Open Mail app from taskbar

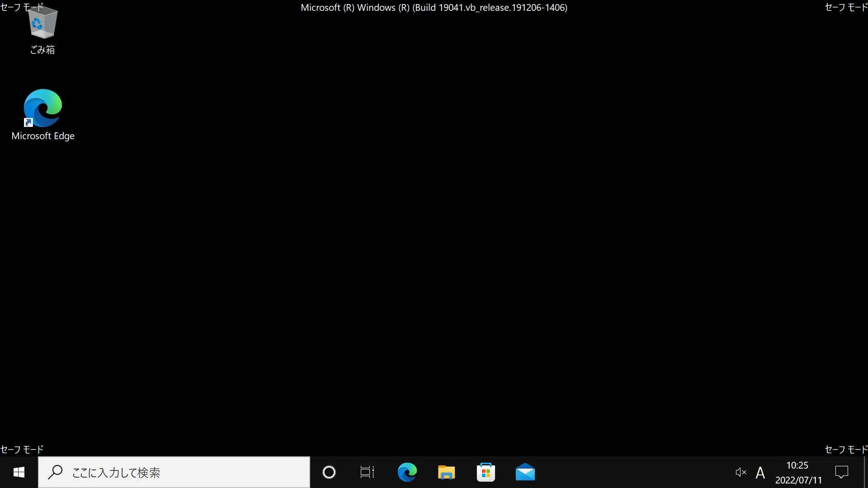[x=524, y=472]
